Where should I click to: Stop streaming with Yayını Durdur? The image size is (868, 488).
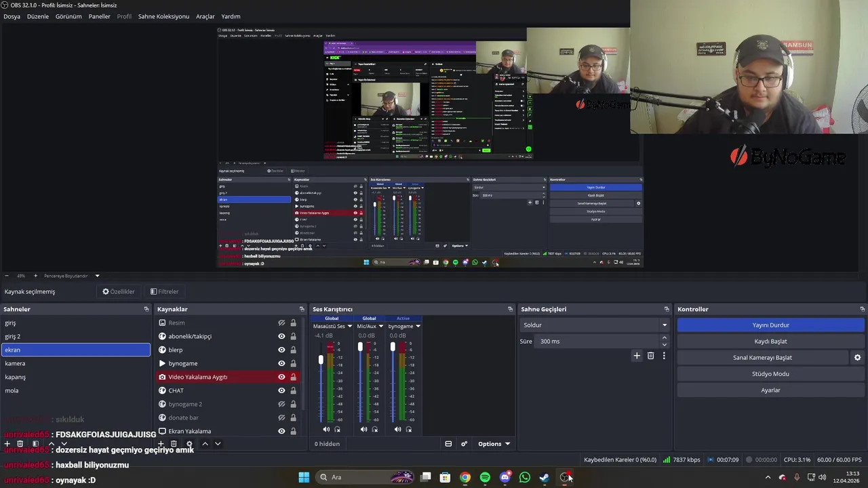tap(770, 325)
